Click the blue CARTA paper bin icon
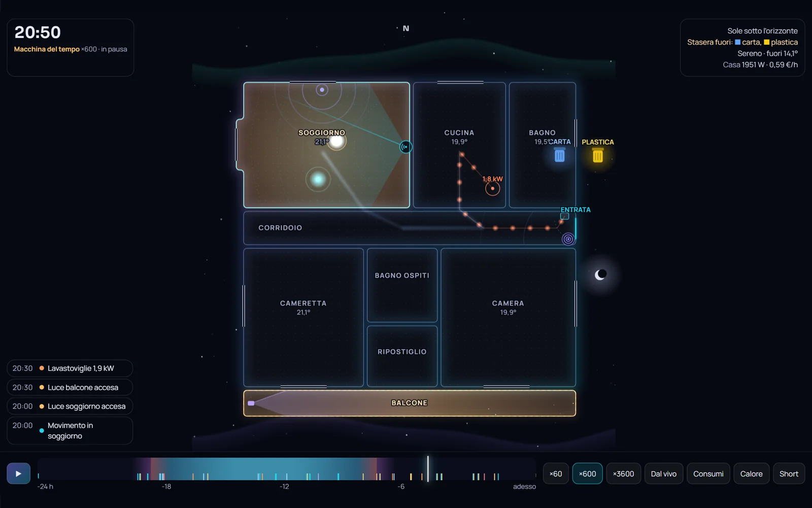The height and width of the screenshot is (508, 812). 559,155
